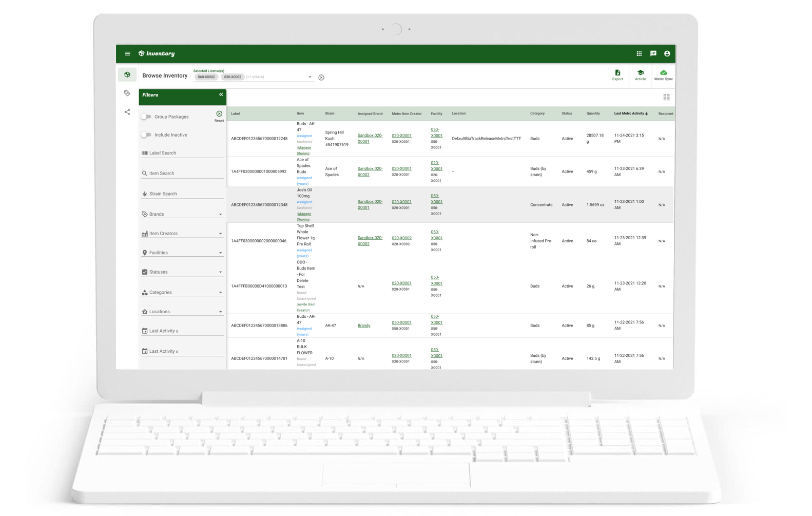
Task: Sort by the Category column header
Action: (x=537, y=113)
